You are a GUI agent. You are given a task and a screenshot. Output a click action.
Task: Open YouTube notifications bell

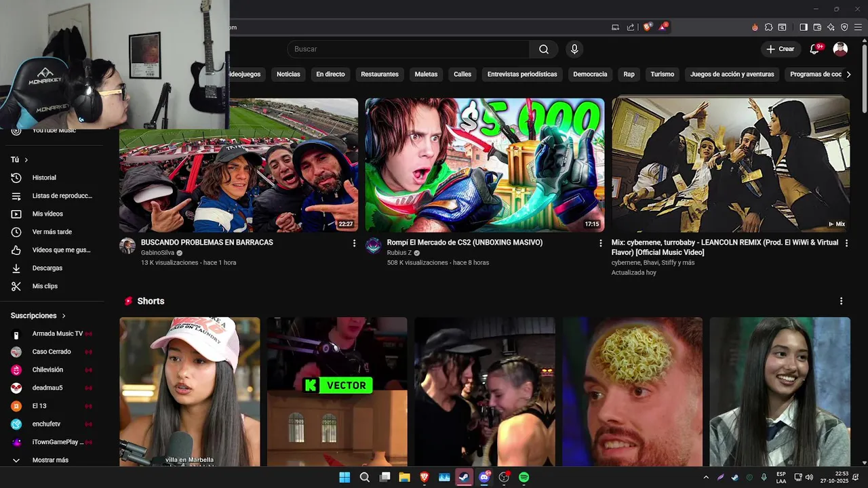815,49
